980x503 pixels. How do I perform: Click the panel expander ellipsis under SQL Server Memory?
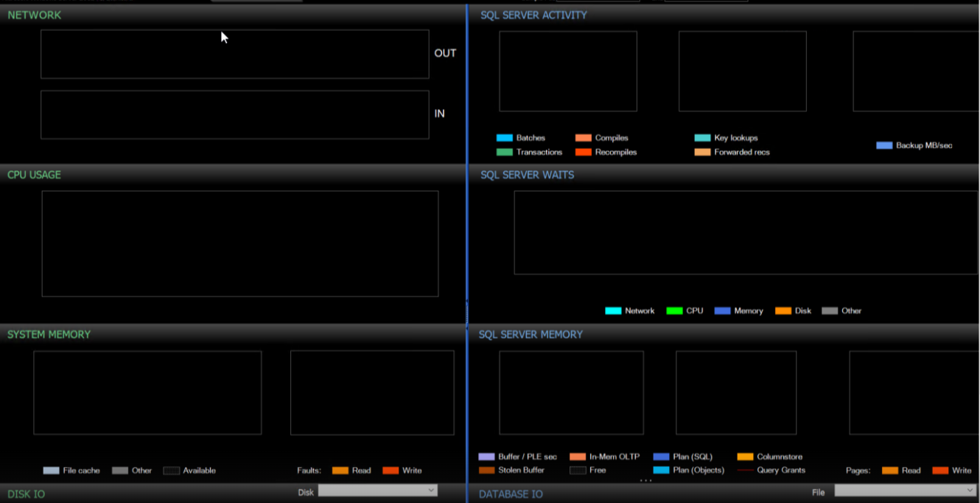coord(646,480)
